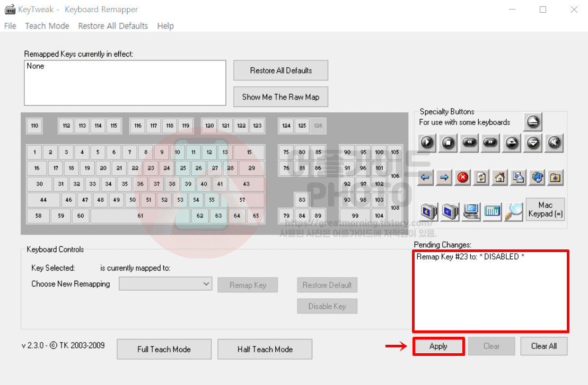Image resolution: width=588 pixels, height=385 pixels.
Task: Click the Previous Track rewind icon
Action: 470,142
